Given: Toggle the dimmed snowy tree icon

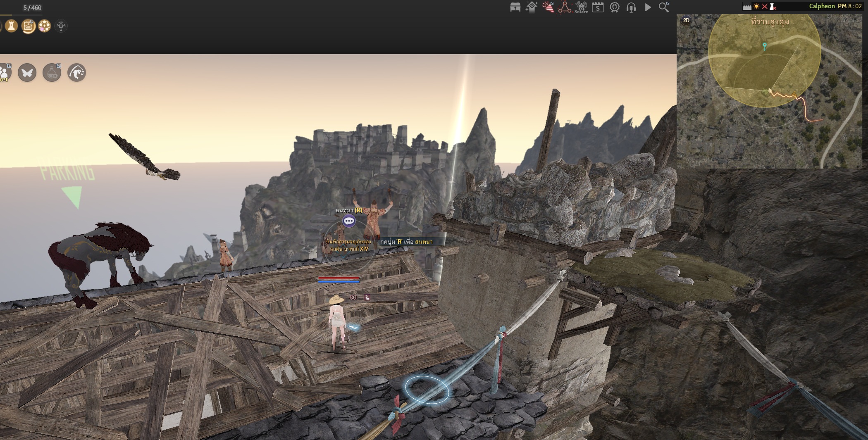Looking at the screenshot, I should [61, 26].
